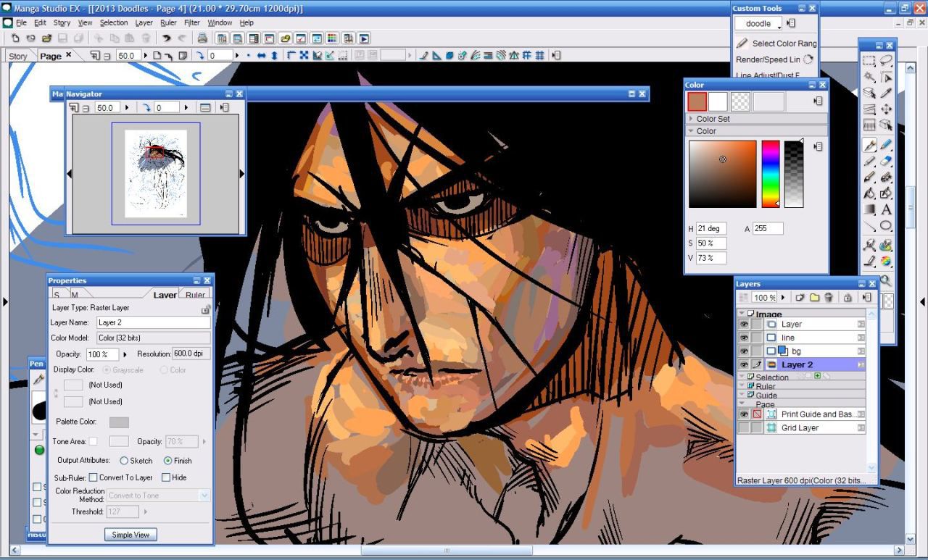Hide the 'bg' layer
928x560 pixels.
coord(744,351)
